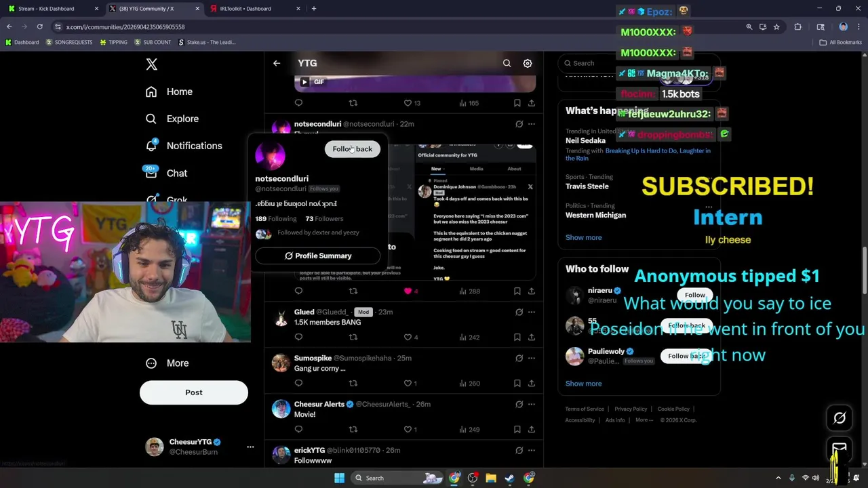Share Sumospike's post
The image size is (868, 488).
532,384
